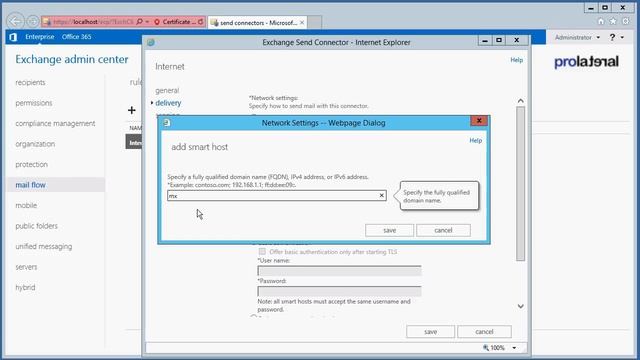The width and height of the screenshot is (640, 360).
Task: Click the new empty browser tab
Action: 314,22
